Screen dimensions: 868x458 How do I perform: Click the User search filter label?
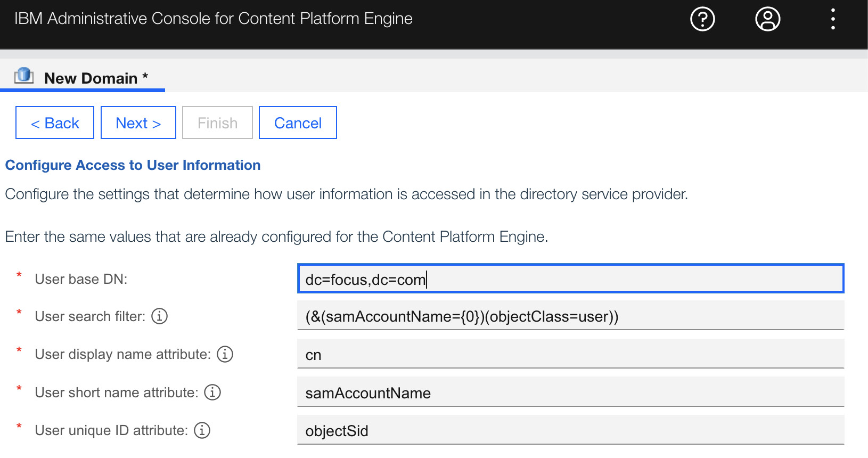click(x=90, y=316)
